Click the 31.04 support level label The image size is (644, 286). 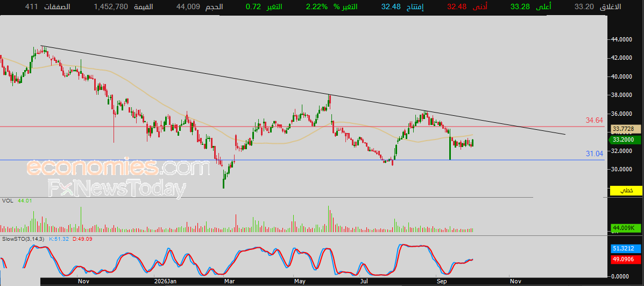point(594,154)
